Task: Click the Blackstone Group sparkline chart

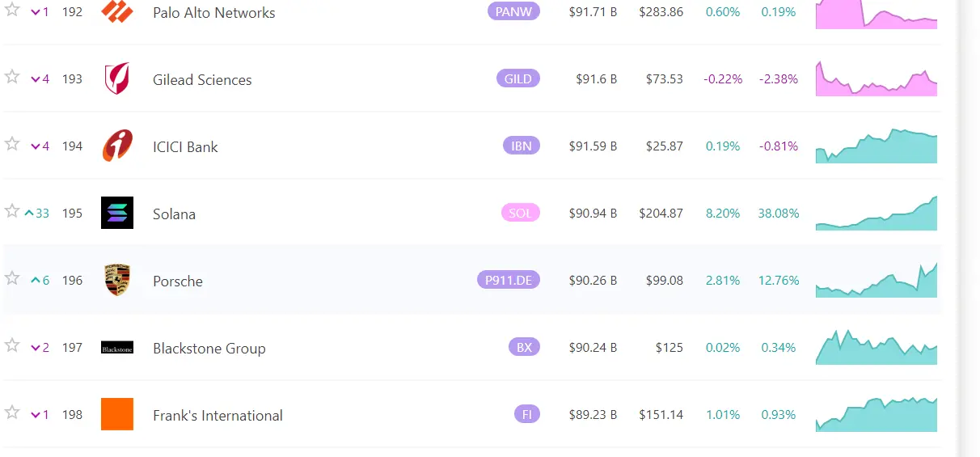Action: pos(877,348)
